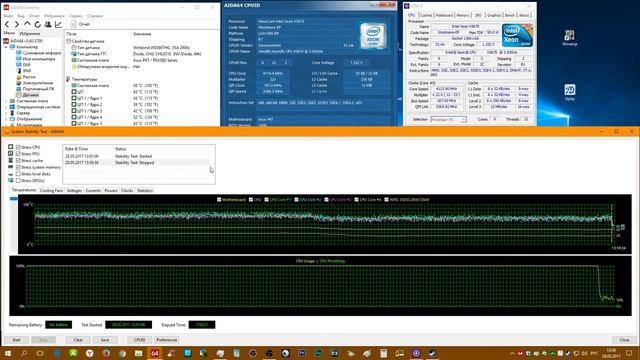Switch to Избранное tab in AIDA64 sidebar
The width and height of the screenshot is (640, 360).
[x=30, y=33]
